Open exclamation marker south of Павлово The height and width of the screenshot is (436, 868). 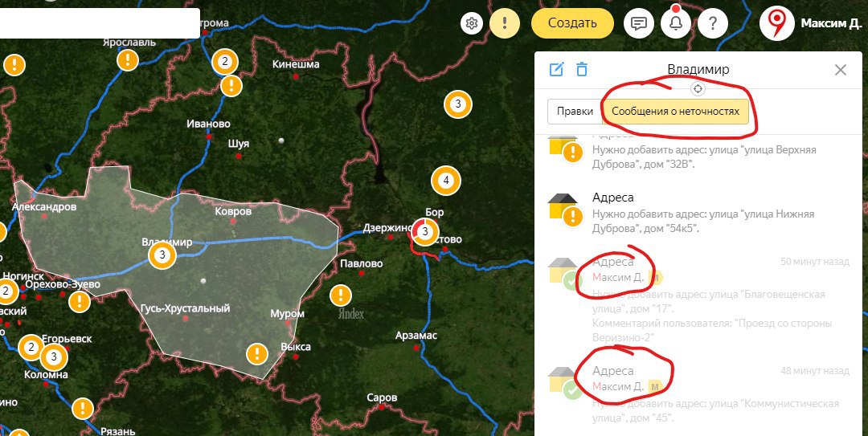tap(341, 295)
